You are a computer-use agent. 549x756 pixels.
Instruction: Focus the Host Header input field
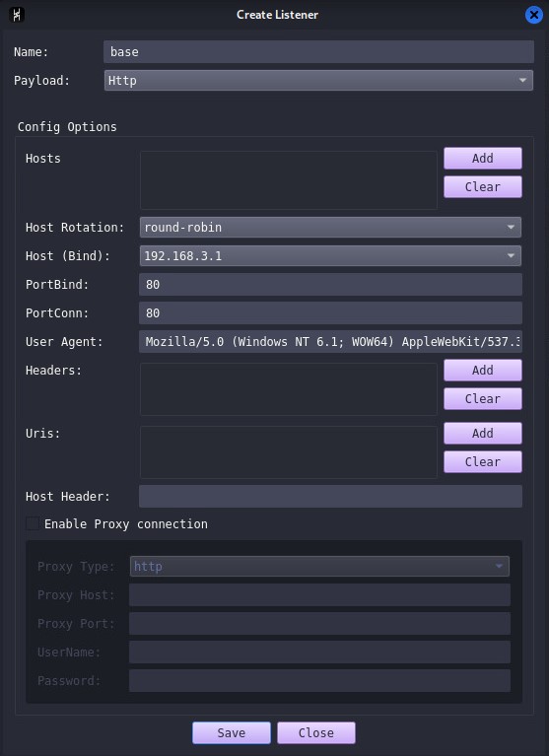(330, 496)
